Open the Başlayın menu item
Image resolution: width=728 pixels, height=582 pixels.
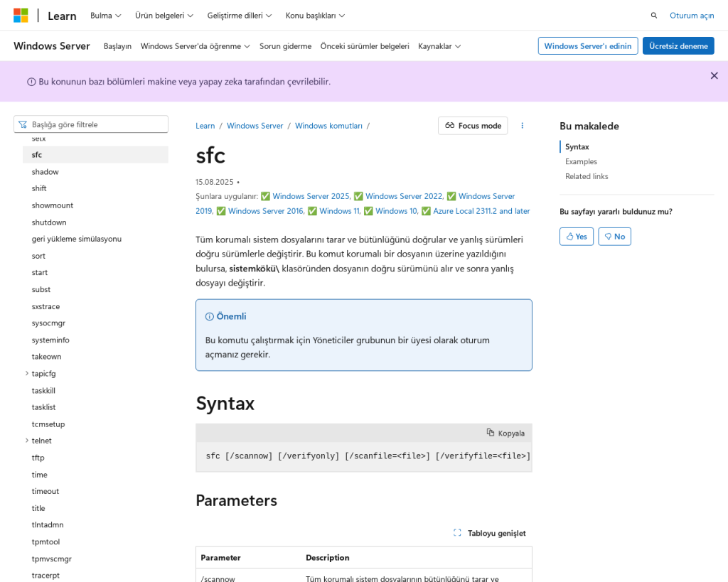(x=117, y=46)
